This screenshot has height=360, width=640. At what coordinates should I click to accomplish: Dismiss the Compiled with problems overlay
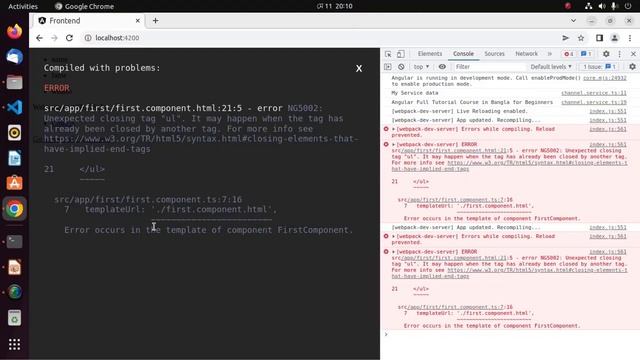[359, 69]
